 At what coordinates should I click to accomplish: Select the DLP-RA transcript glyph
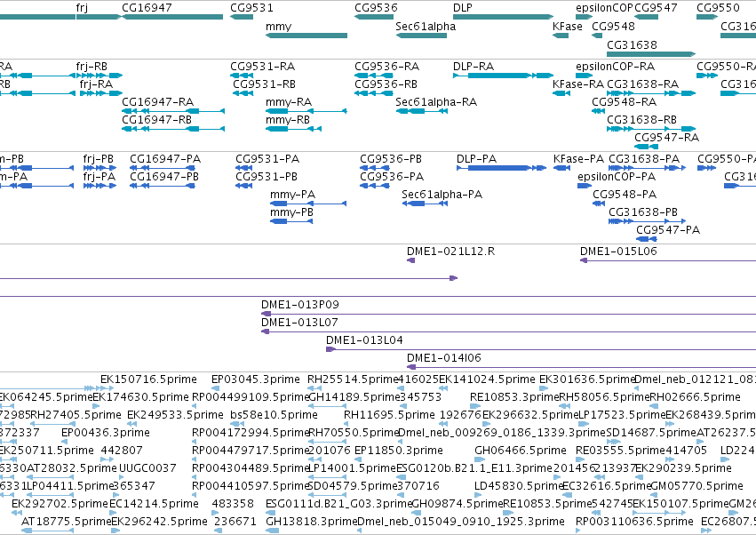[x=503, y=76]
